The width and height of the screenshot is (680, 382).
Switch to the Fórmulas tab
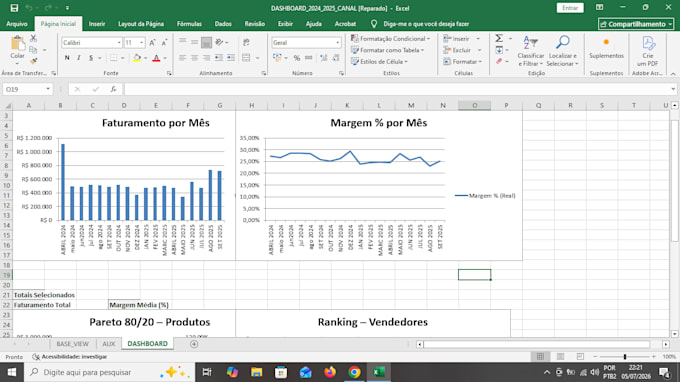tap(189, 24)
